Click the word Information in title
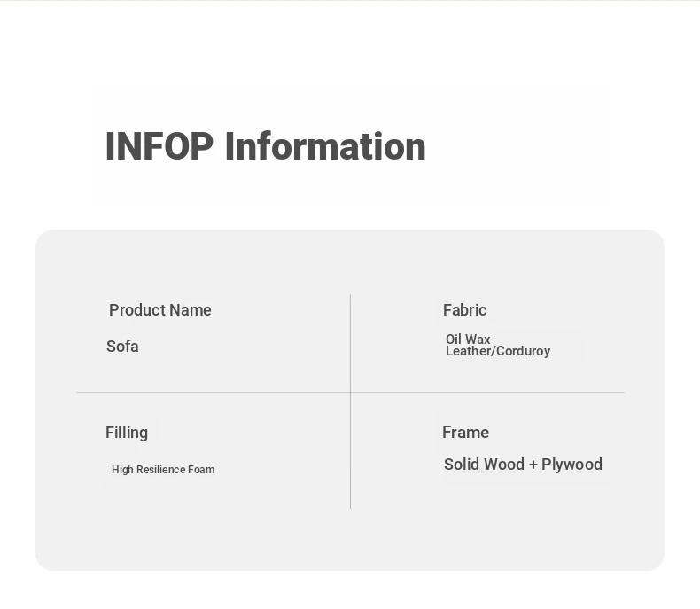Screen dimensions: 700x609 point(325,146)
